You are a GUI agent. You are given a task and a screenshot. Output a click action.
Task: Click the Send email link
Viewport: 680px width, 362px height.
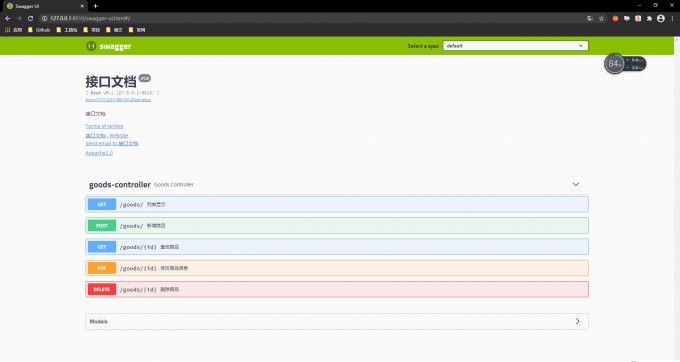click(x=112, y=143)
